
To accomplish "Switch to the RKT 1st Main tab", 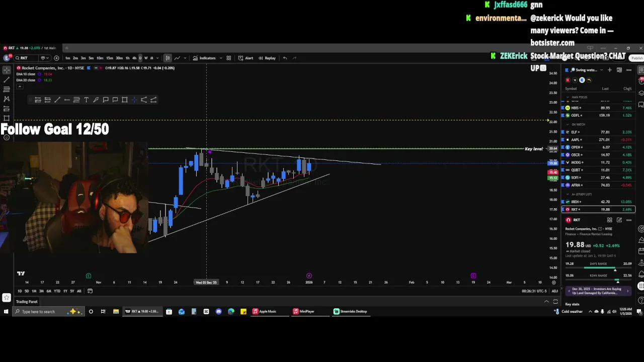I will point(30,48).
